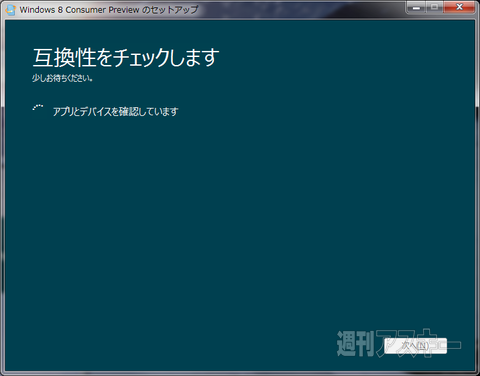Image resolution: width=480 pixels, height=376 pixels.
Task: Maximize the Windows 8 setup window
Action: pyautogui.click(x=435, y=7)
